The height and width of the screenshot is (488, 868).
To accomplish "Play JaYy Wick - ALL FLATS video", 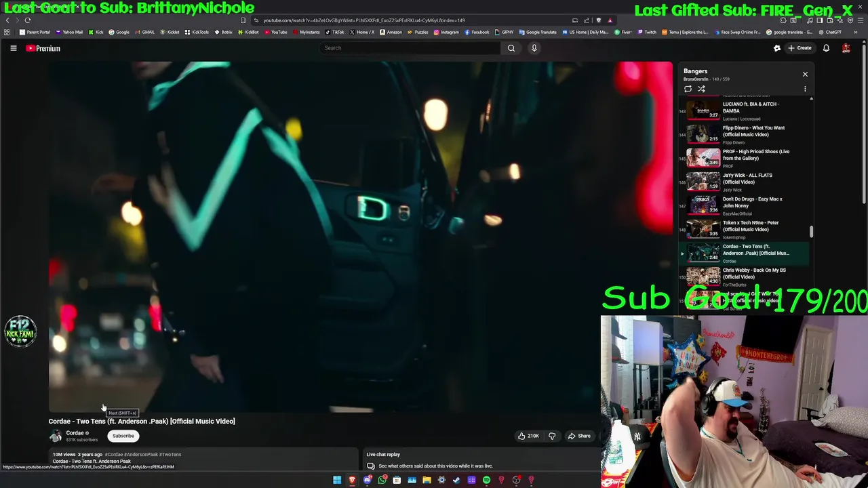I will [744, 182].
